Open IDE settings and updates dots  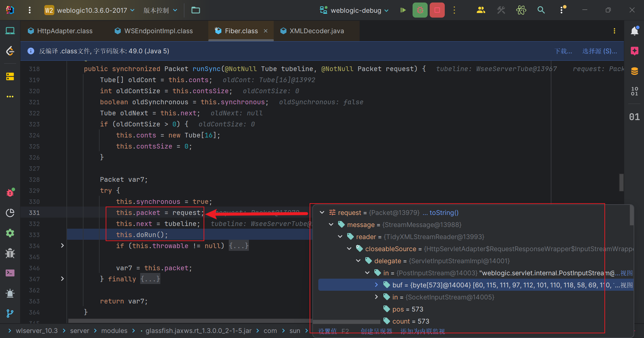pyautogui.click(x=562, y=10)
